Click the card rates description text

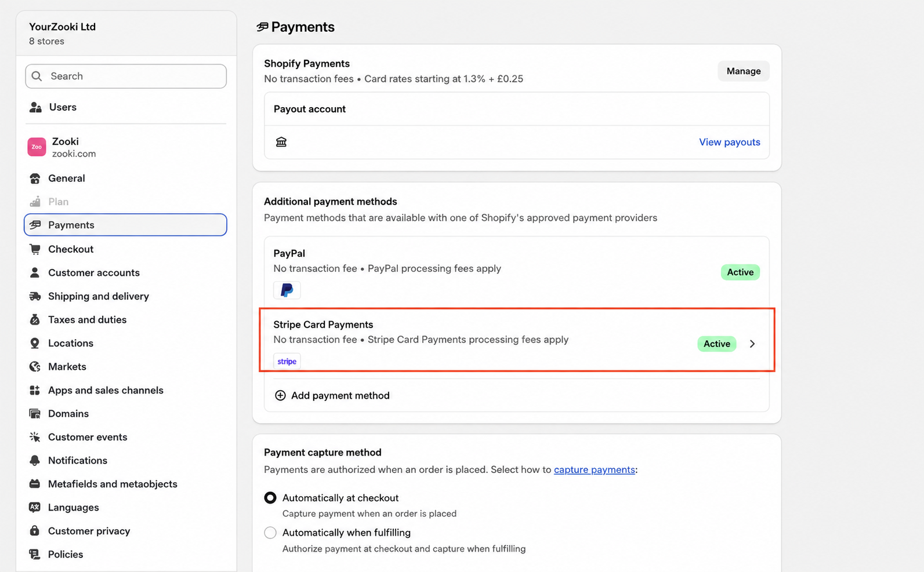tap(444, 79)
